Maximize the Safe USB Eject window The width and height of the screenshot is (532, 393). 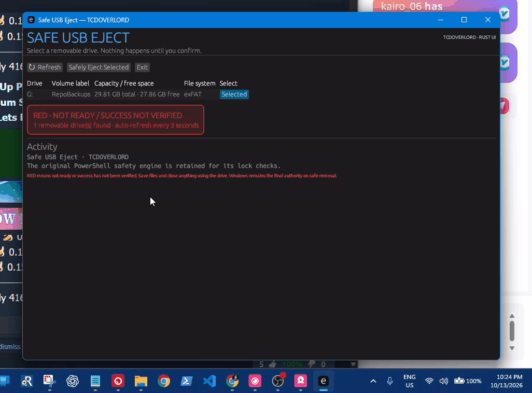(464, 20)
